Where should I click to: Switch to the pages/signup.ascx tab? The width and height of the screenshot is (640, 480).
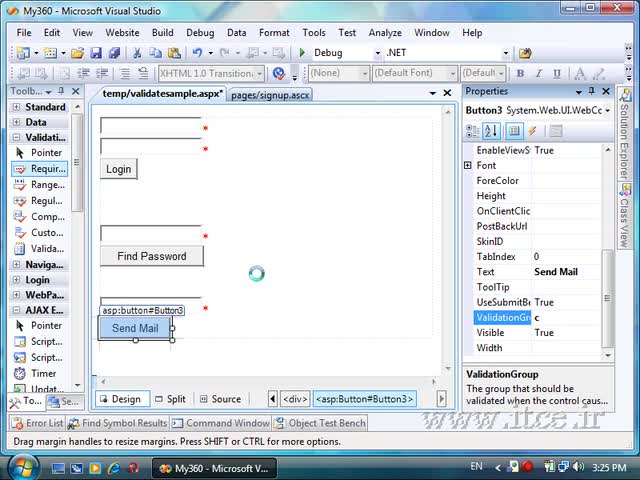[270, 95]
